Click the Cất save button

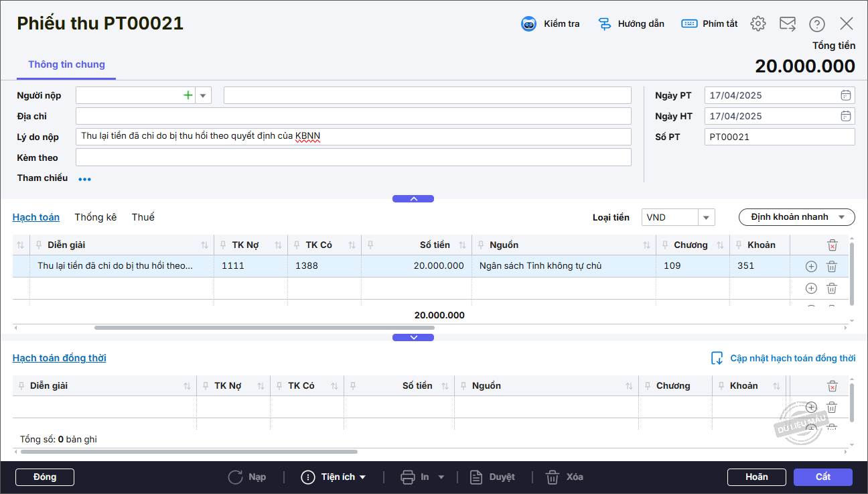coord(822,477)
